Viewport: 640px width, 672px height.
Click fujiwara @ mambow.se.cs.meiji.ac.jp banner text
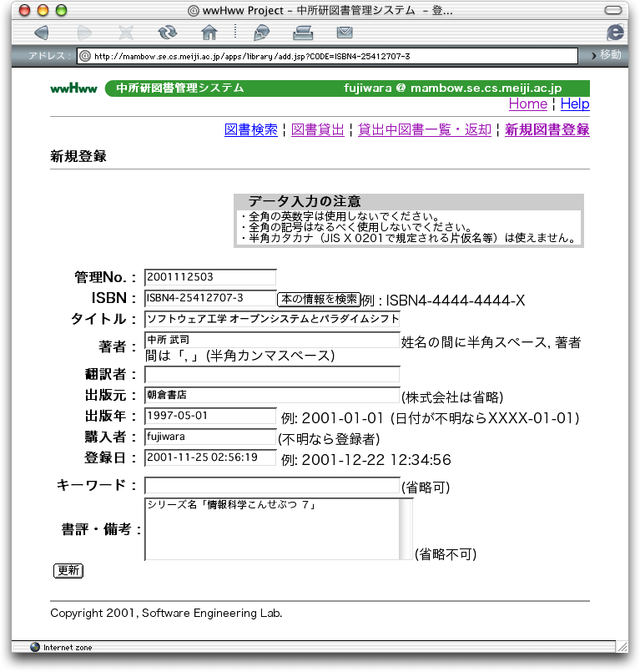click(453, 88)
